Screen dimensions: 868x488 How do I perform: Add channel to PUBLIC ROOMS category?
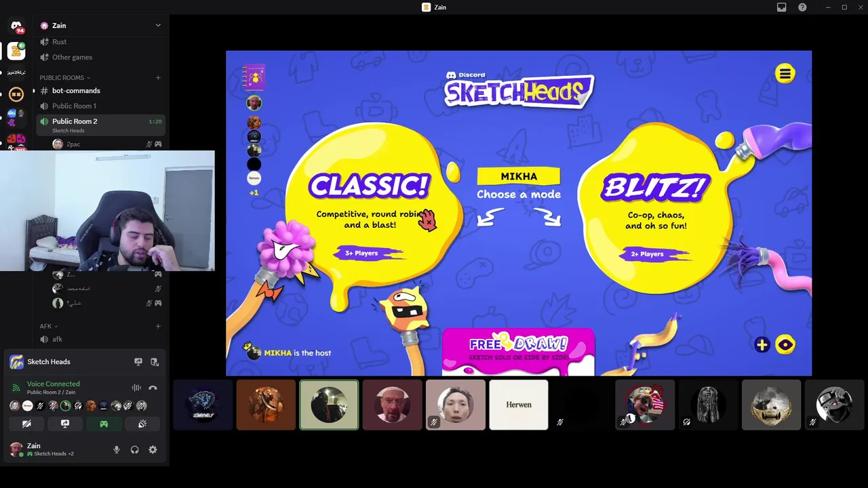point(158,78)
